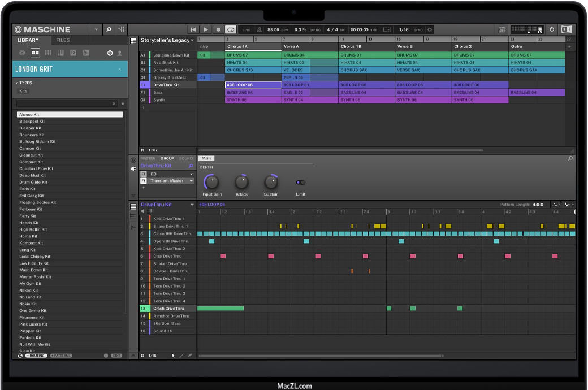588x390 pixels.
Task: Click the Kits type tag
Action: pyautogui.click(x=23, y=91)
